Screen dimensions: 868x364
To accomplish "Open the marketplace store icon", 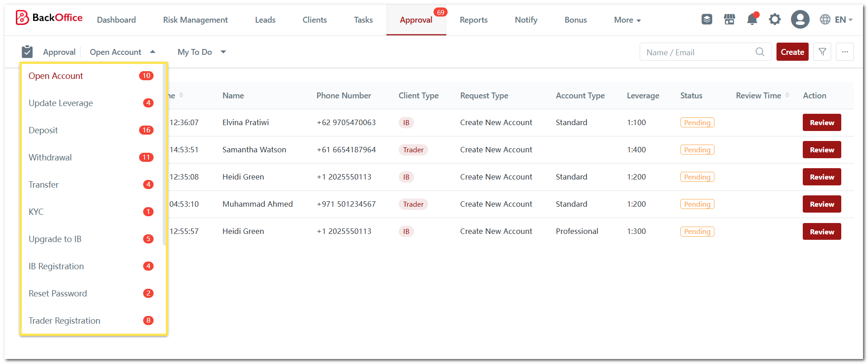I will pyautogui.click(x=729, y=19).
